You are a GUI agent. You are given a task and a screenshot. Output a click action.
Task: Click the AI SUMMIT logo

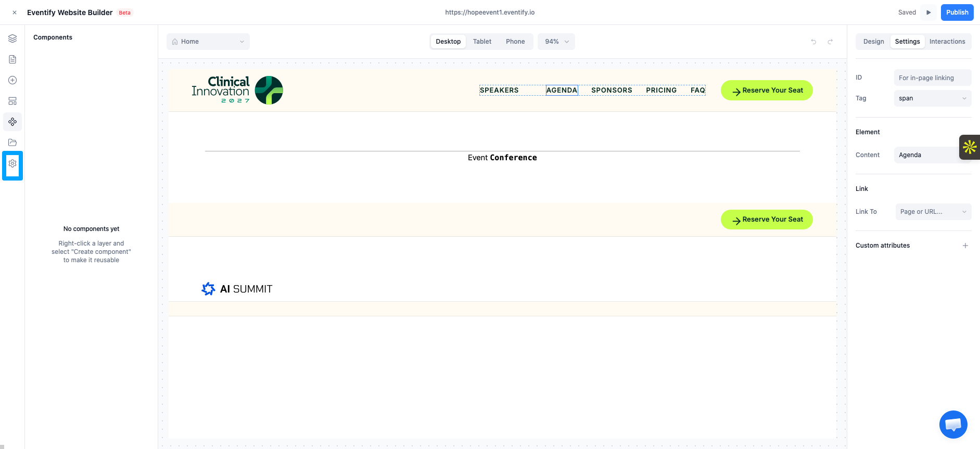click(237, 289)
